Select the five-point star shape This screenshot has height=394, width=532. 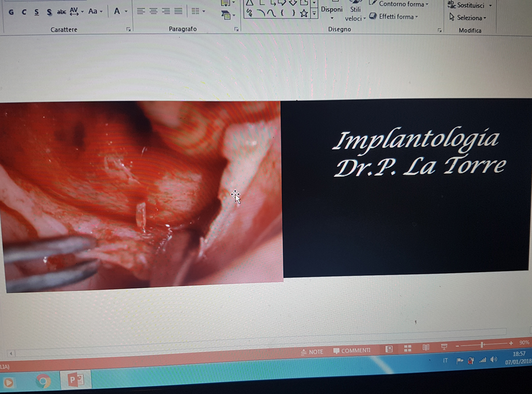pos(304,13)
